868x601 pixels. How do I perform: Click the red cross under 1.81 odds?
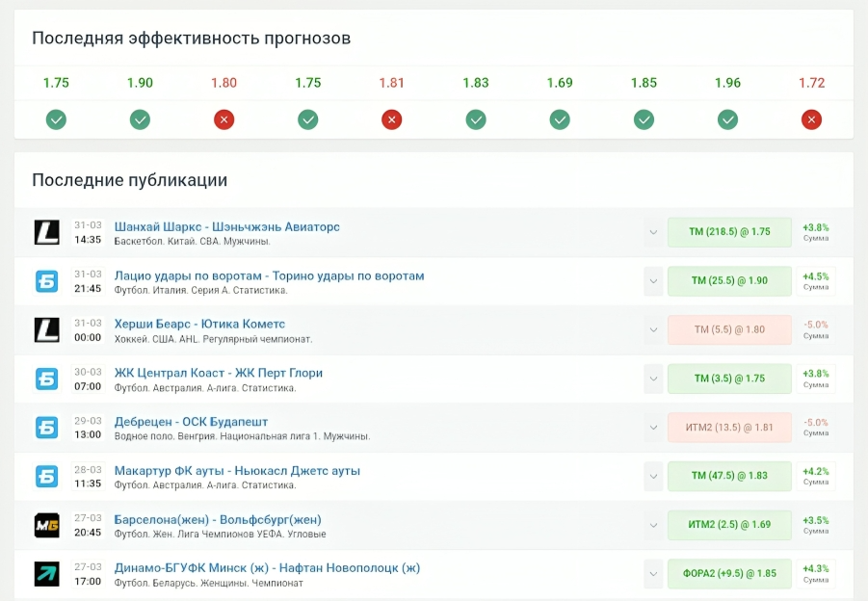click(391, 119)
